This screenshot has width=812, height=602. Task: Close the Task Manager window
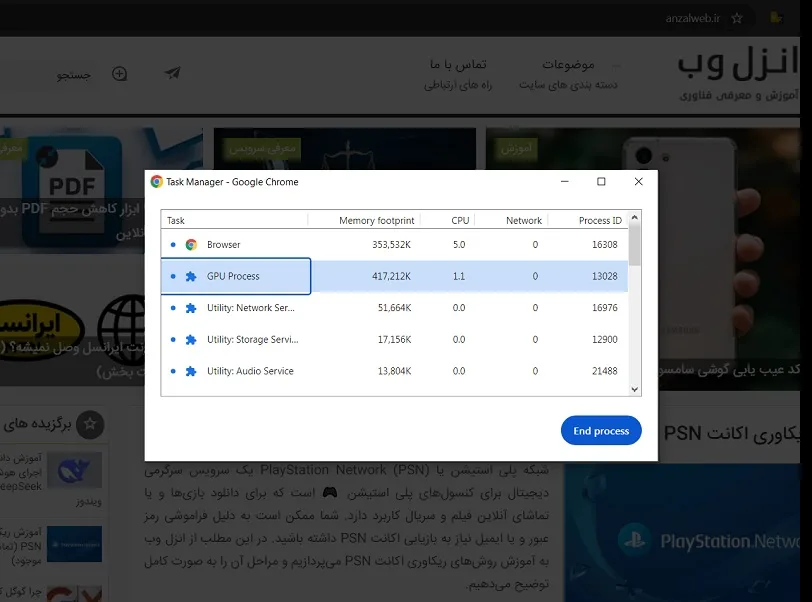(x=639, y=182)
